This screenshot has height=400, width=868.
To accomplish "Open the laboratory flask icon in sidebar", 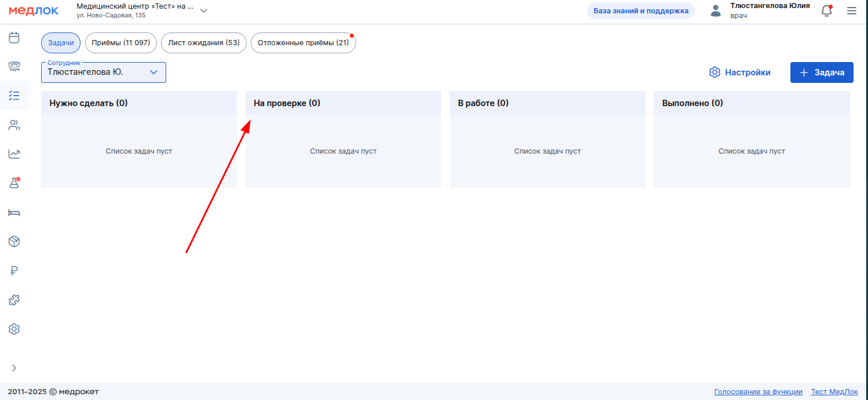I will 14,183.
